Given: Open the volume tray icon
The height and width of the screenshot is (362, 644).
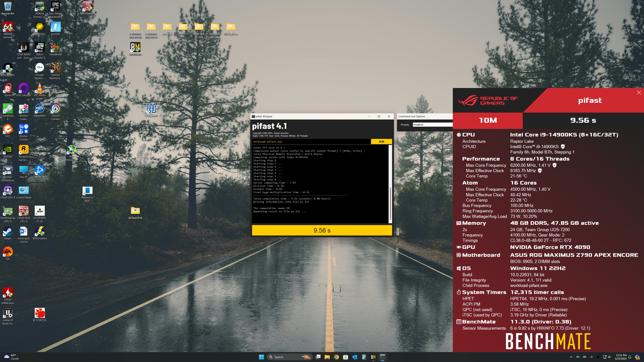Looking at the screenshot, I should click(x=609, y=357).
